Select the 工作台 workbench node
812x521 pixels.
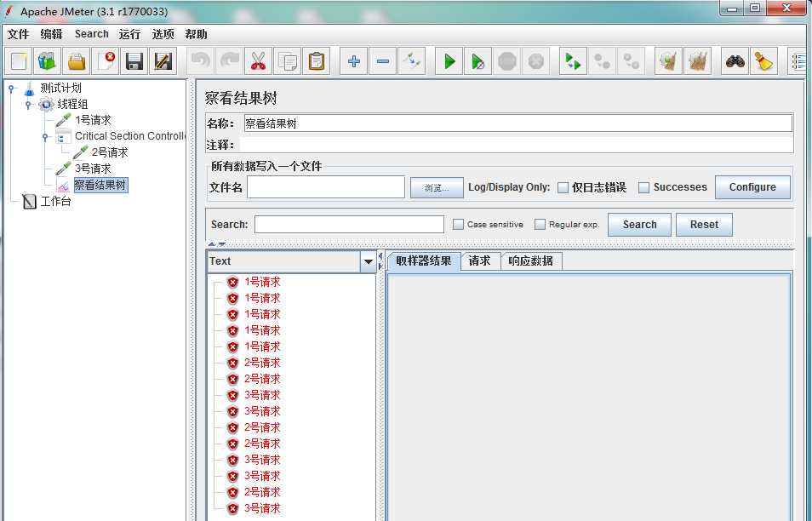click(x=55, y=202)
